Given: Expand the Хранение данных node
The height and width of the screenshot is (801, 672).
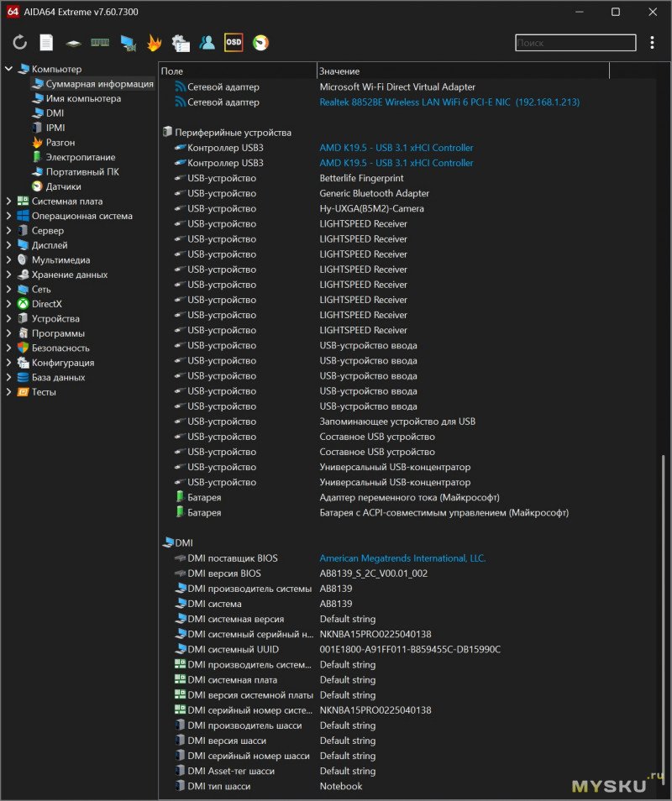Looking at the screenshot, I should (8, 275).
